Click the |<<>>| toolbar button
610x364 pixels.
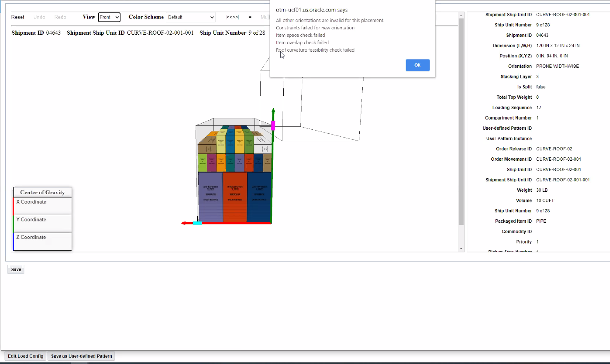pyautogui.click(x=232, y=17)
